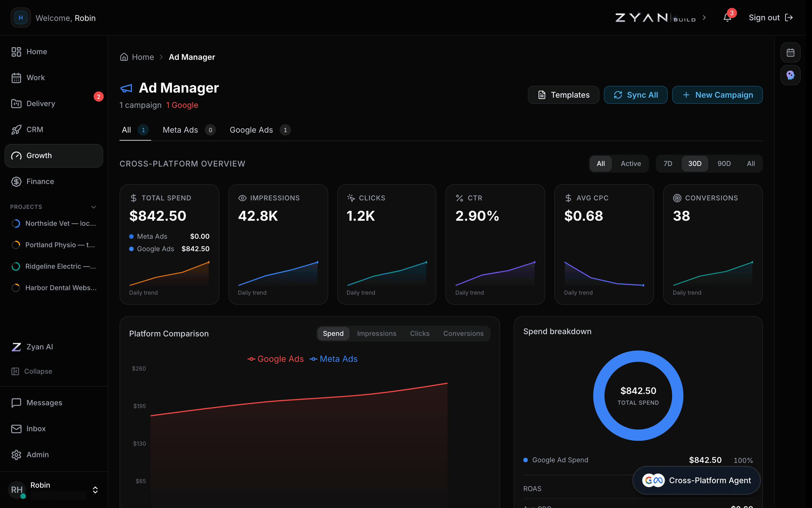Image resolution: width=812 pixels, height=508 pixels.
Task: Click the Ridgeline Electric progress ring icon
Action: (16, 266)
